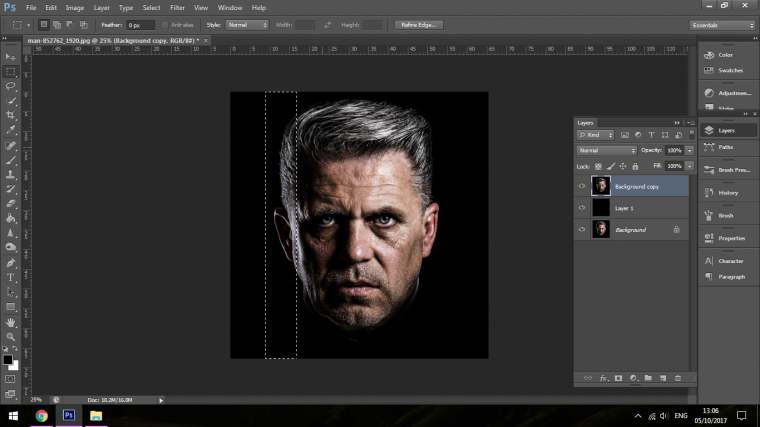Select the History Brush tool
Image resolution: width=760 pixels, height=427 pixels.
tap(10, 189)
